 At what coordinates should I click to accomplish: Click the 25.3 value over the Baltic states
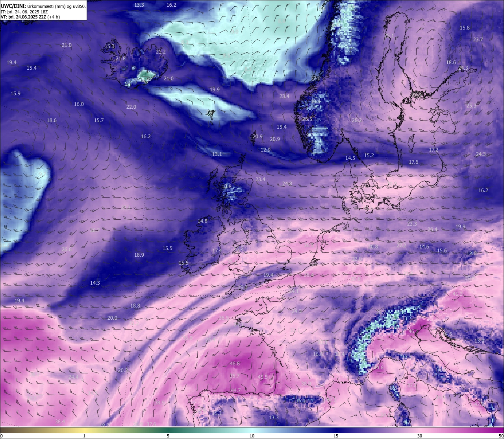(x=471, y=106)
